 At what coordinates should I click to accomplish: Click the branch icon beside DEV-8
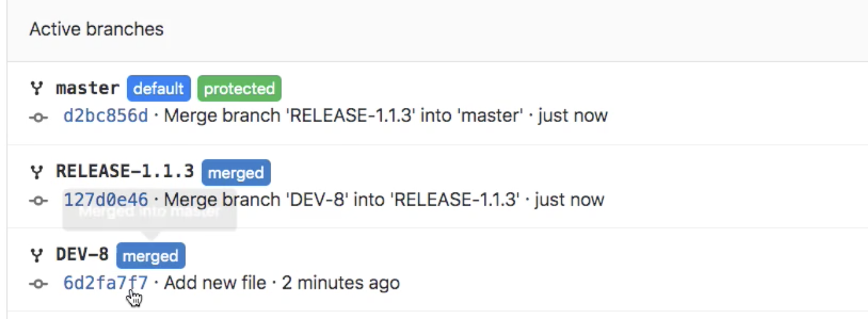(x=37, y=255)
